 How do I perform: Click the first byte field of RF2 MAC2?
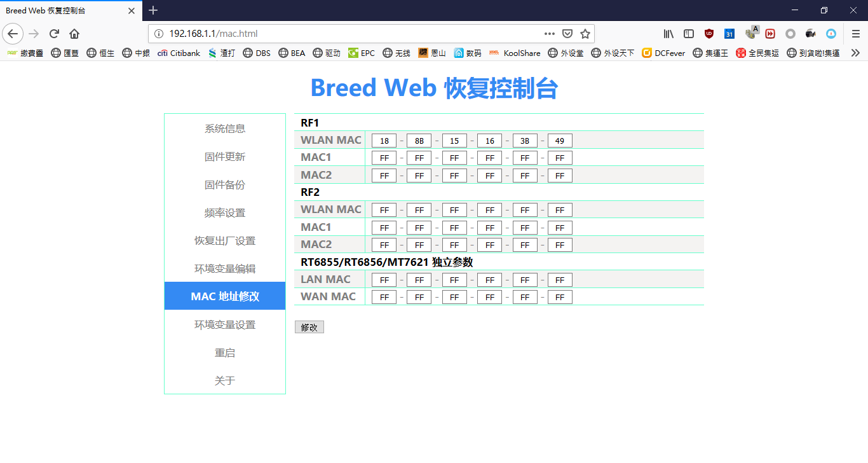click(384, 245)
